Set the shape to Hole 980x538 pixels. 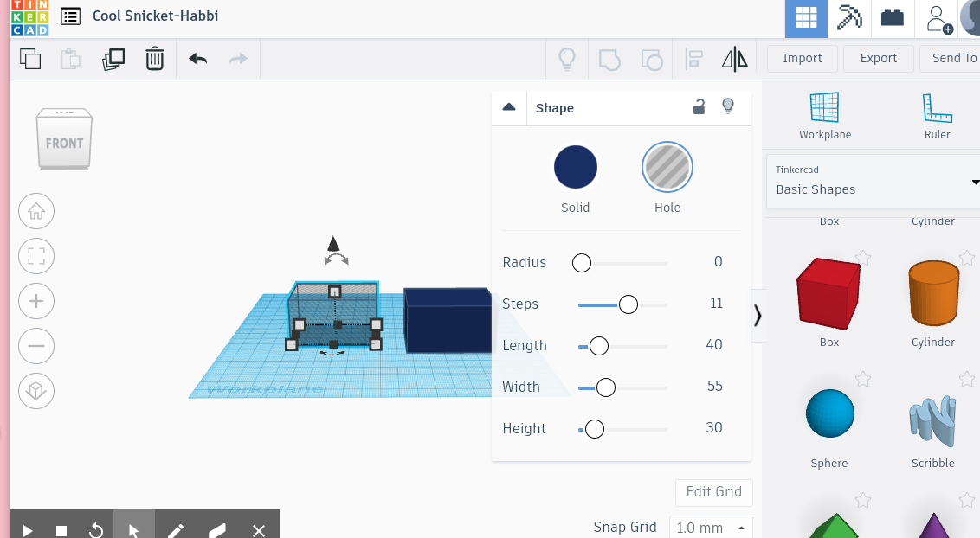coord(667,167)
